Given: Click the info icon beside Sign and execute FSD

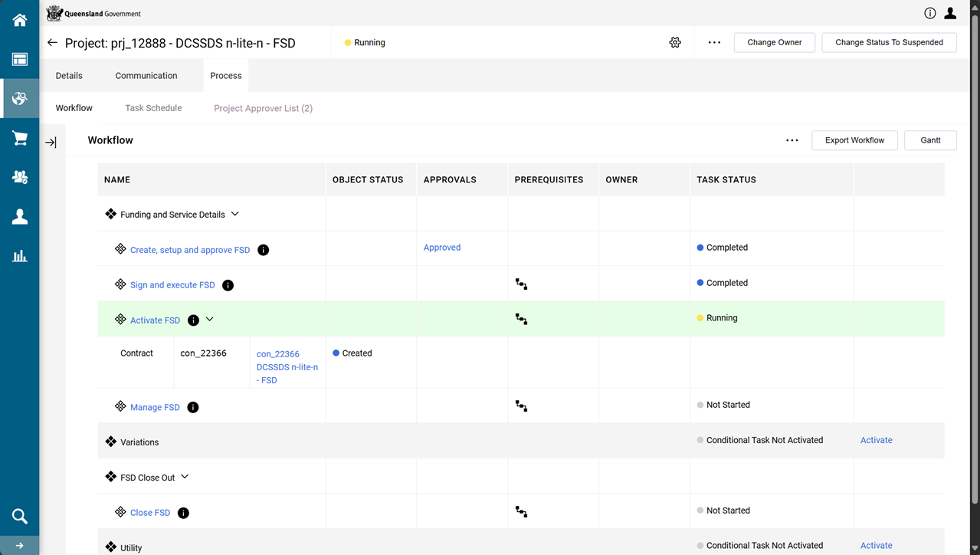Looking at the screenshot, I should pos(228,285).
